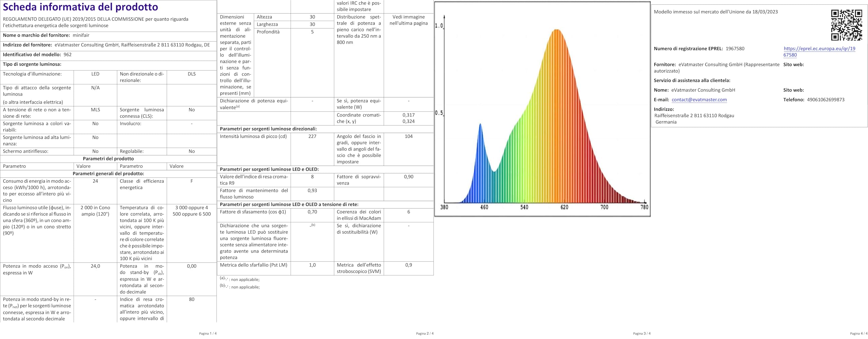
Task: Click the stroboscopic SVM value '0,9'
Action: (409, 265)
